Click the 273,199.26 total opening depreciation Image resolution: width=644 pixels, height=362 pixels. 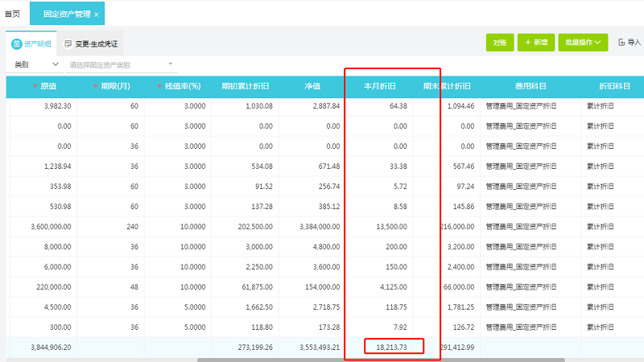pos(255,348)
